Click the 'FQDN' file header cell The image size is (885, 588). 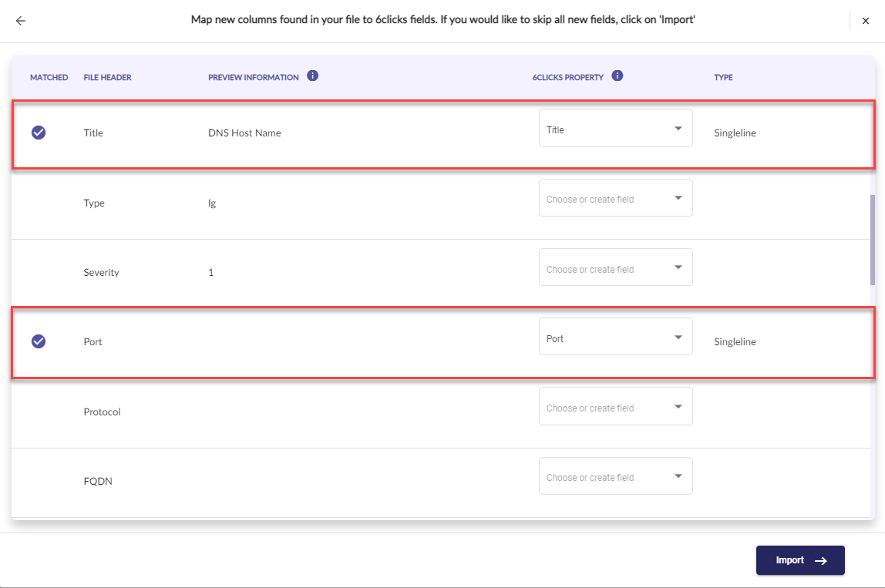click(x=98, y=482)
